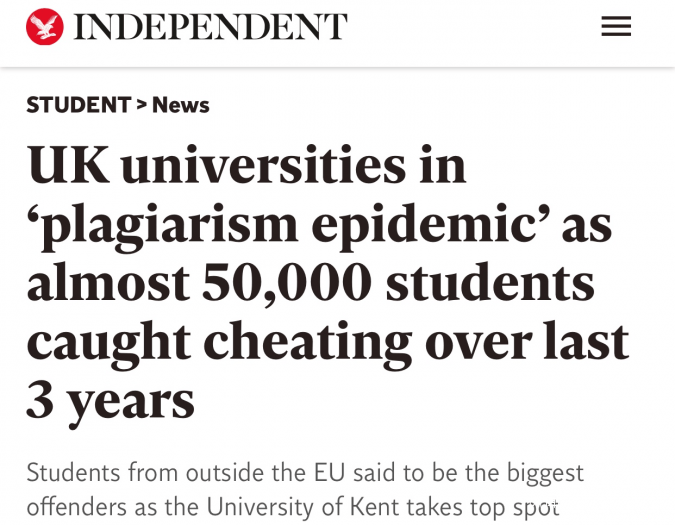Click the headline words 'UK universities in'
This screenshot has height=525, width=675.
coord(246,165)
